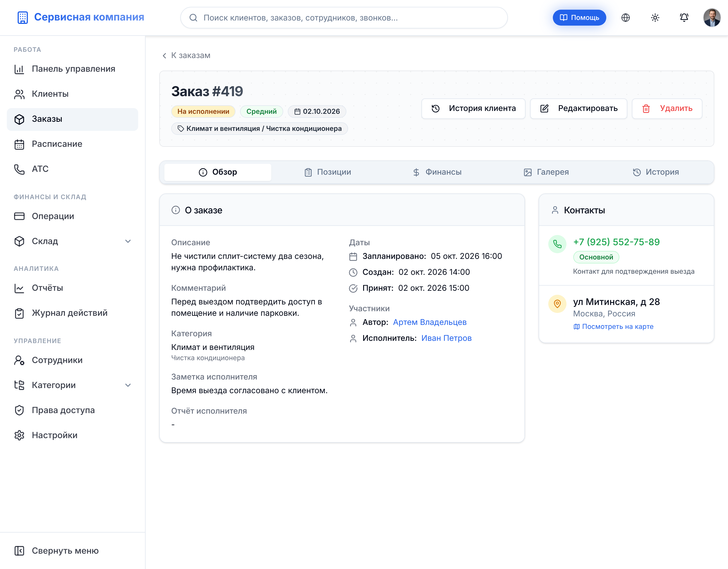The height and width of the screenshot is (569, 728).
Task: Focus the global search field
Action: pos(344,18)
